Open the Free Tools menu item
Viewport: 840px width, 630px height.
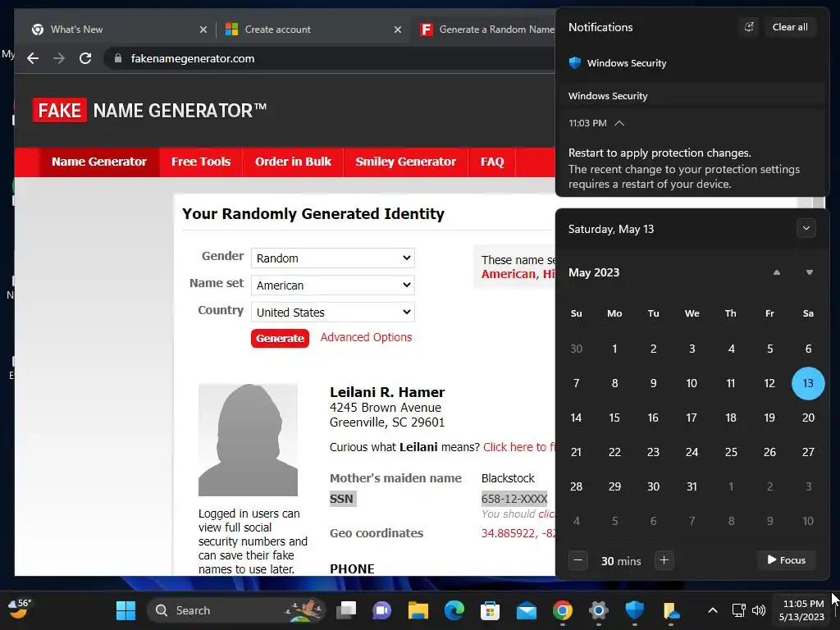(x=201, y=162)
